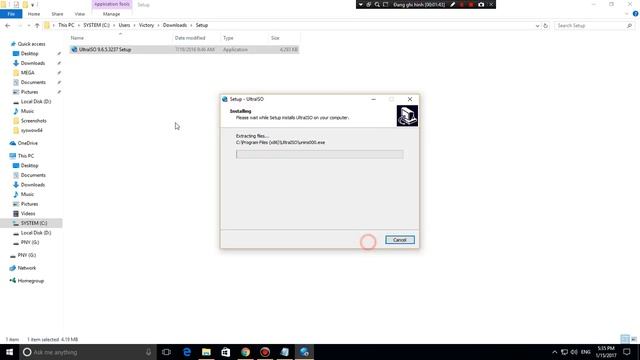Select OneDrive in the navigation pane
640x360 pixels.
27,143
